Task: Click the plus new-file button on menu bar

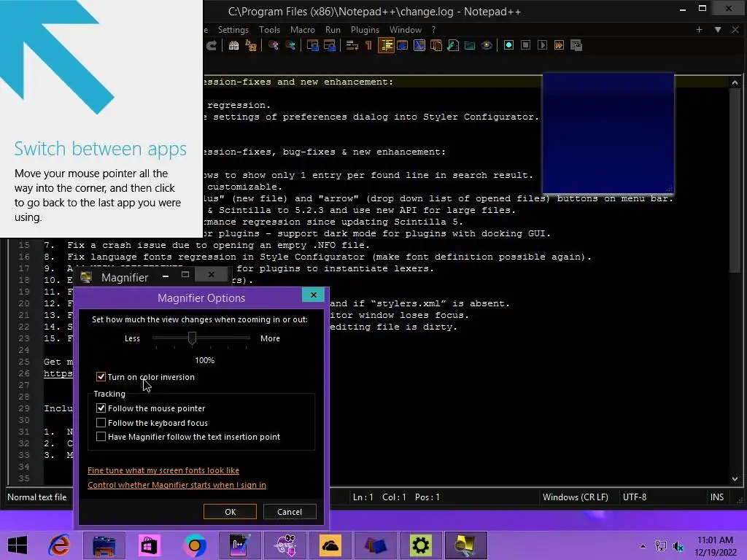Action: click(699, 29)
